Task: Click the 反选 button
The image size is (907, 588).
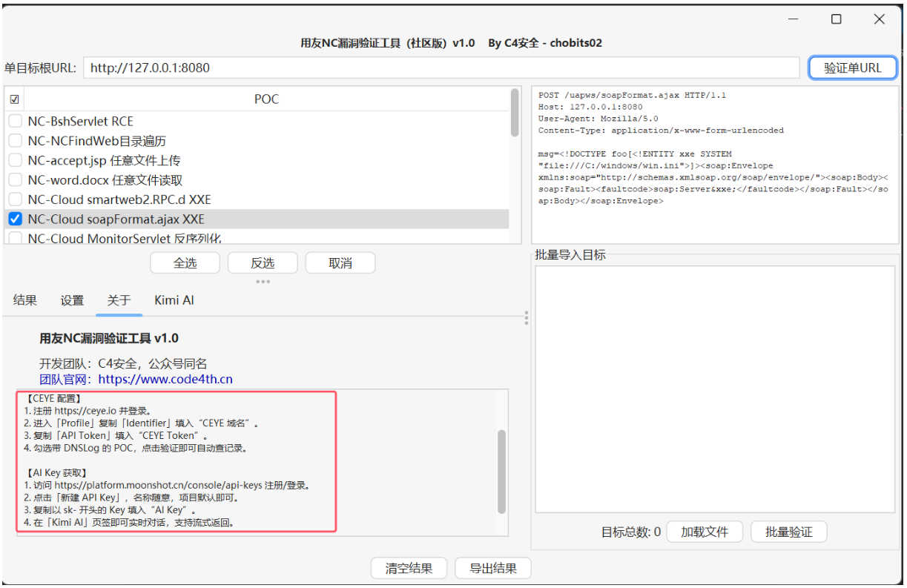Action: 263,263
